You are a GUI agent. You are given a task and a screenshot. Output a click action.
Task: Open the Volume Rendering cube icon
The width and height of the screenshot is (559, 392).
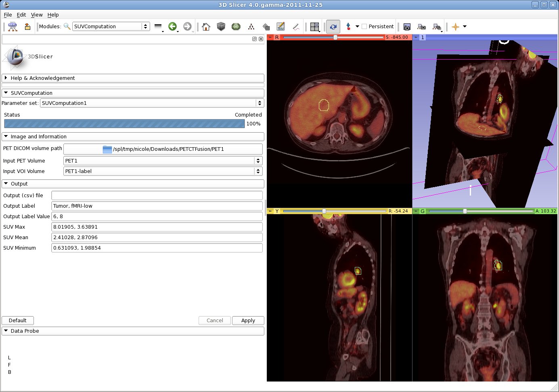coord(221,27)
